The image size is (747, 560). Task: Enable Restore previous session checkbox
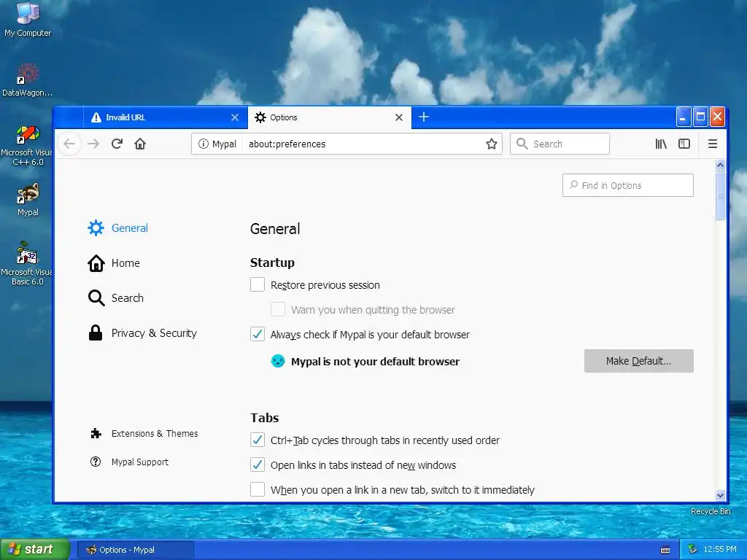(x=258, y=285)
